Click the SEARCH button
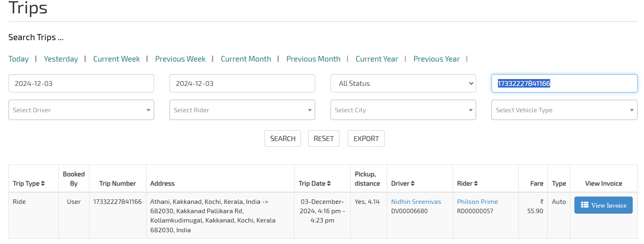The height and width of the screenshot is (244, 644). pos(283,139)
